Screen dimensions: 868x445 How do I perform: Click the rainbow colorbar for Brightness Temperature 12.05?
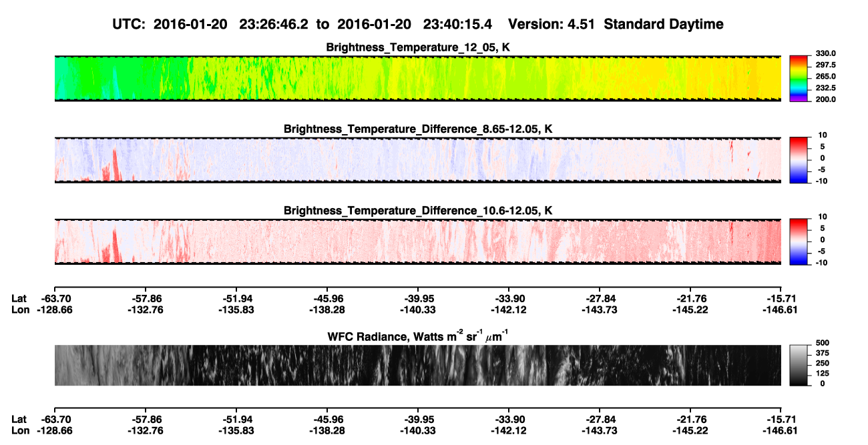(799, 78)
